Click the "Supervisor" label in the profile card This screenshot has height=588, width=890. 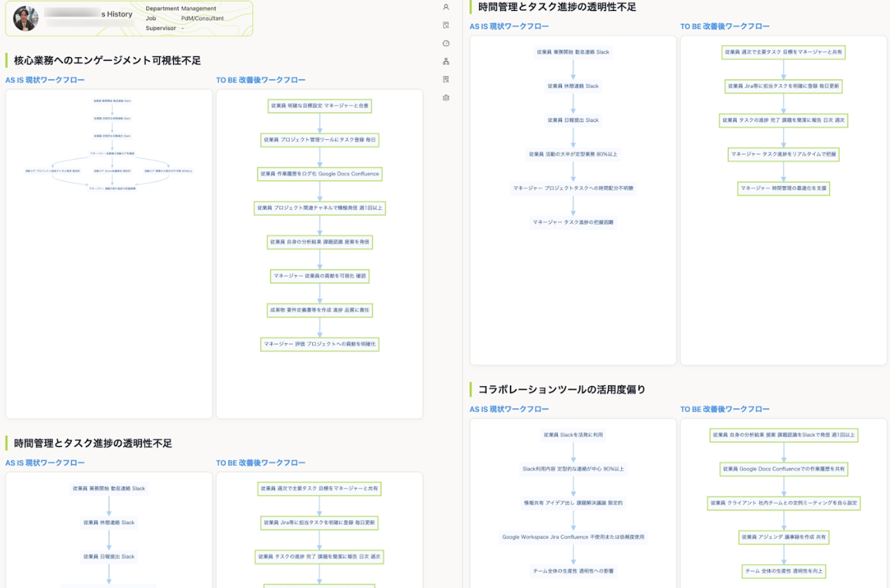[x=161, y=28]
